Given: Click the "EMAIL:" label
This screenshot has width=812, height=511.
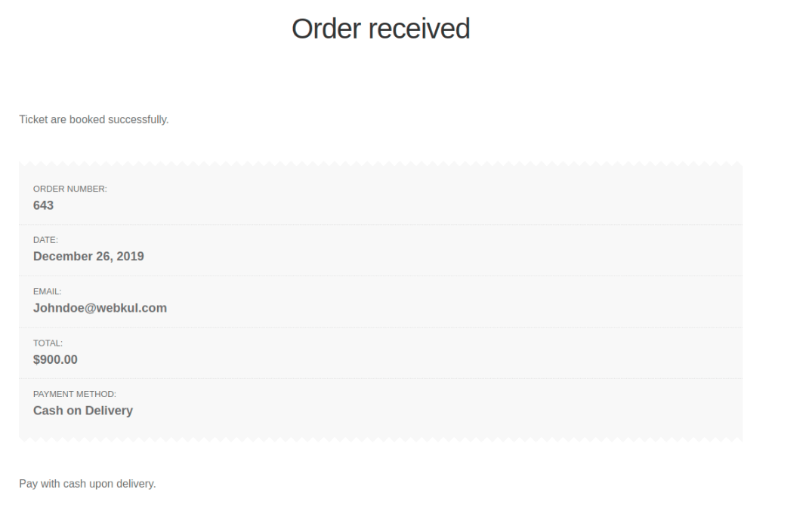Looking at the screenshot, I should [x=47, y=291].
